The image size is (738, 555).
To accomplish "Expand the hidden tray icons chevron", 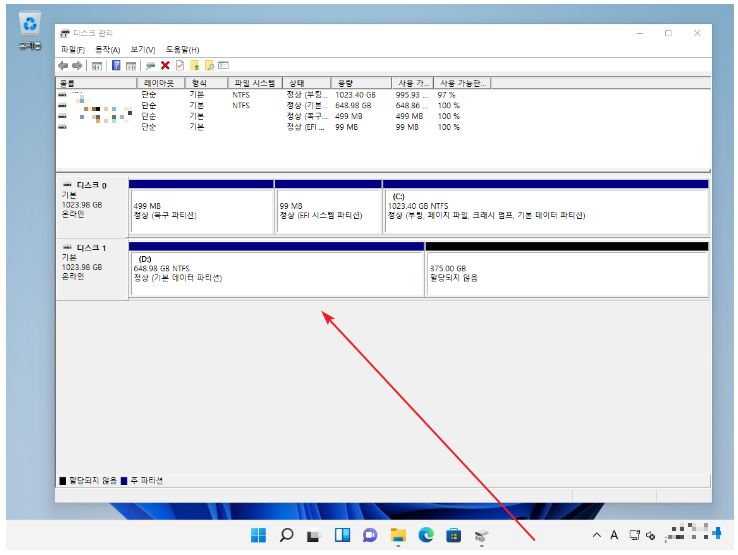I will [x=597, y=535].
